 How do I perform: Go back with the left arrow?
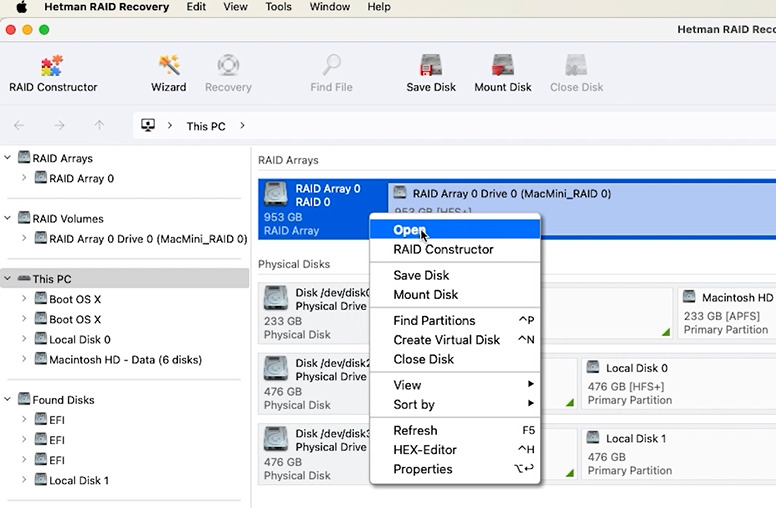tap(19, 126)
